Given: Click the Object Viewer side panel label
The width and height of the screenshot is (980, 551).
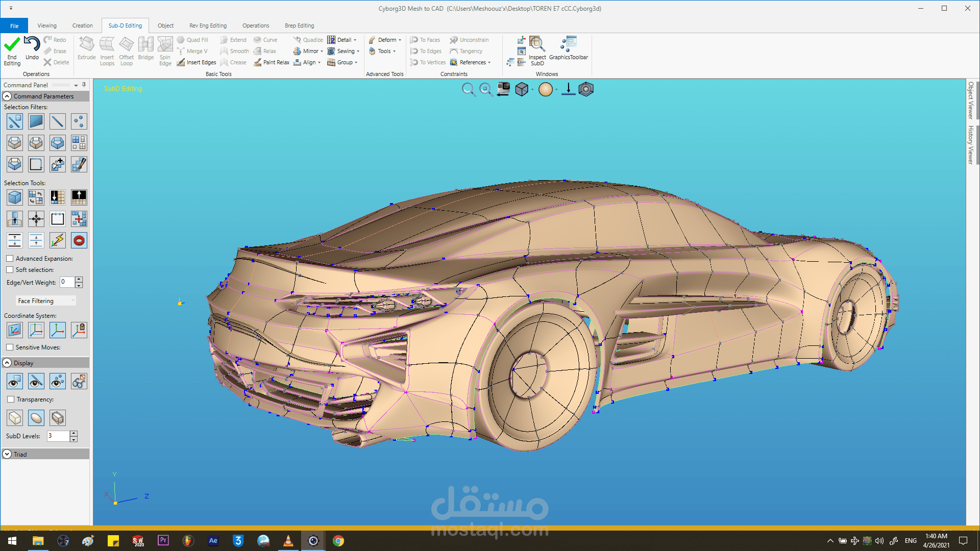Looking at the screenshot, I should 971,101.
